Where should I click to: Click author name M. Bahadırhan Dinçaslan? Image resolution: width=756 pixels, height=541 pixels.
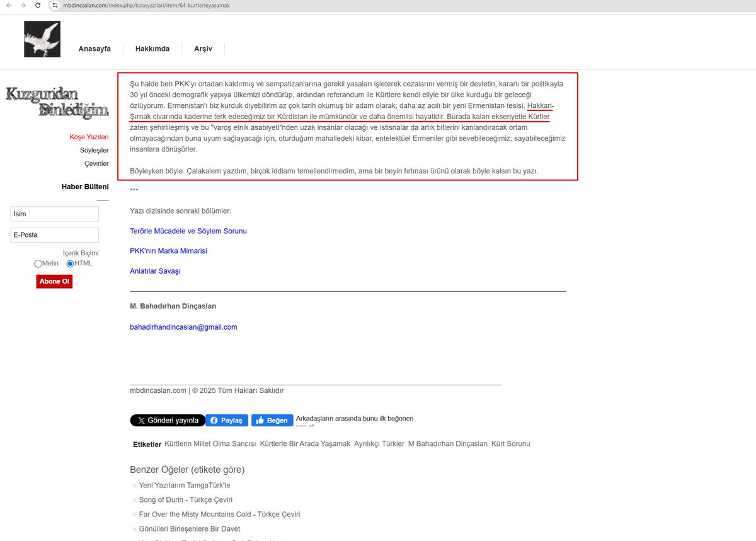click(x=173, y=306)
